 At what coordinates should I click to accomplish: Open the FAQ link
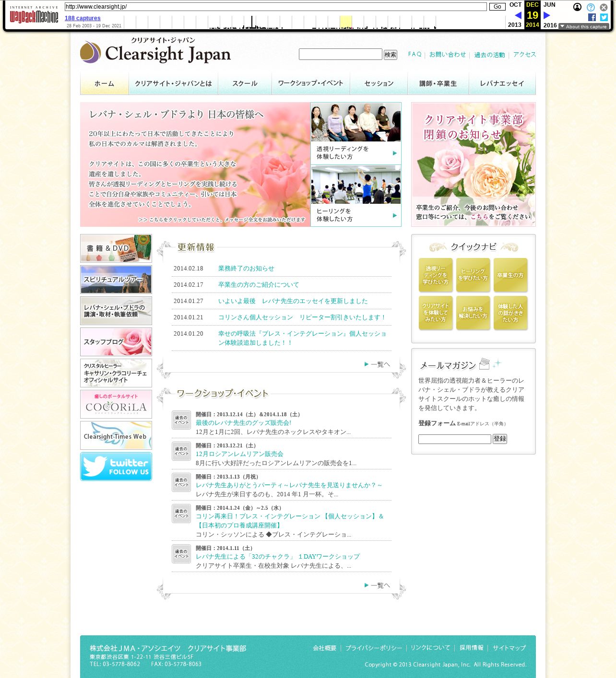(415, 54)
